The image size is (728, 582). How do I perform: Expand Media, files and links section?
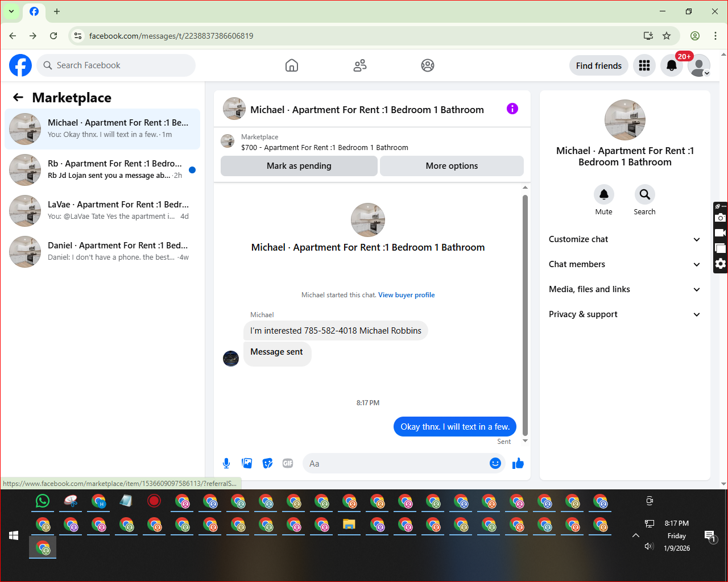624,289
